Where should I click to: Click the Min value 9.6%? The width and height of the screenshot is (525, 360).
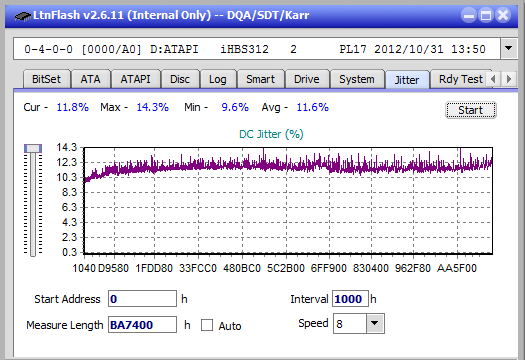[x=235, y=107]
